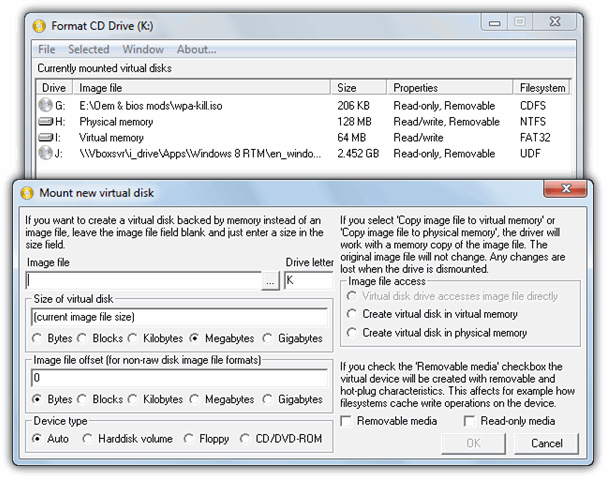Open the About... menu

[x=196, y=49]
